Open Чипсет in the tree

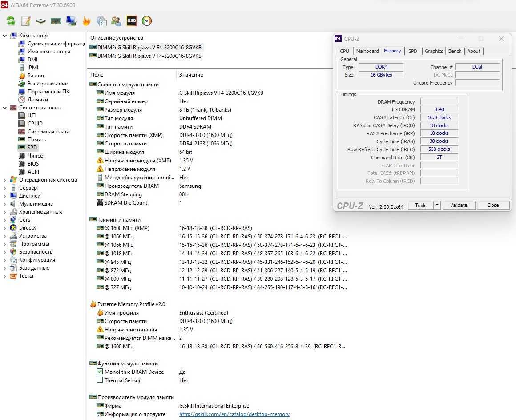pos(36,155)
